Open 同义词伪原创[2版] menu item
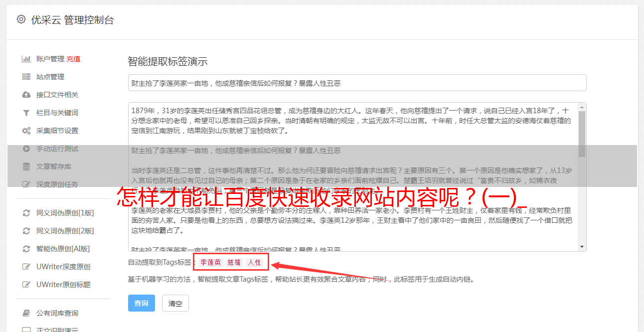Image resolution: width=644 pixels, height=332 pixels. pos(65,231)
